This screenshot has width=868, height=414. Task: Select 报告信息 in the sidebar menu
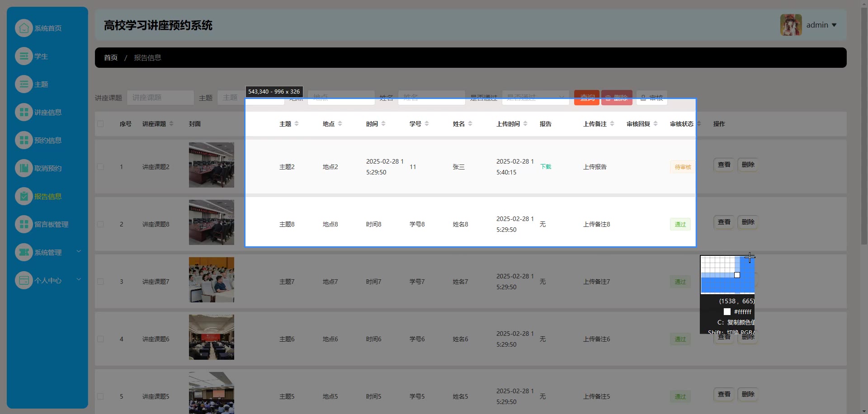48,197
